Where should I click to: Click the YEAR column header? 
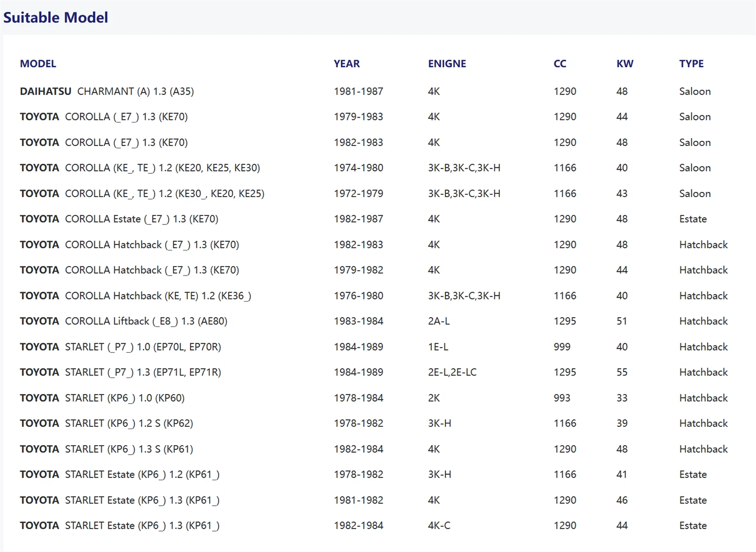point(347,64)
